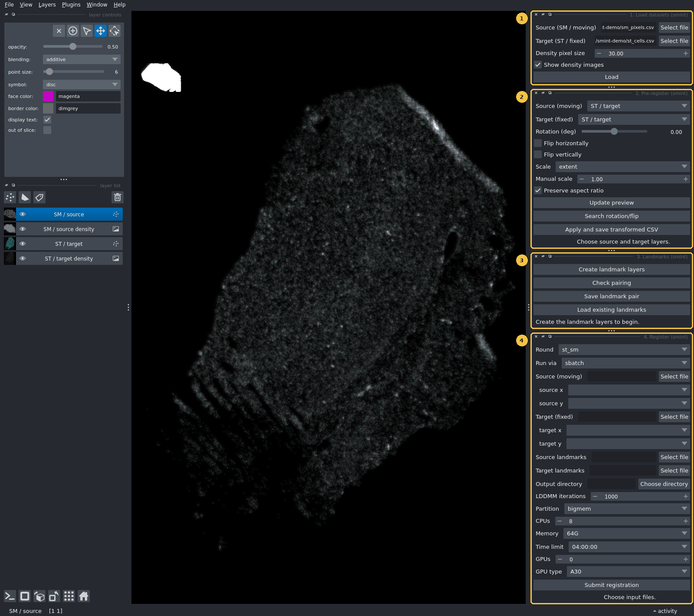Click the magenta face color swatch

click(x=48, y=96)
